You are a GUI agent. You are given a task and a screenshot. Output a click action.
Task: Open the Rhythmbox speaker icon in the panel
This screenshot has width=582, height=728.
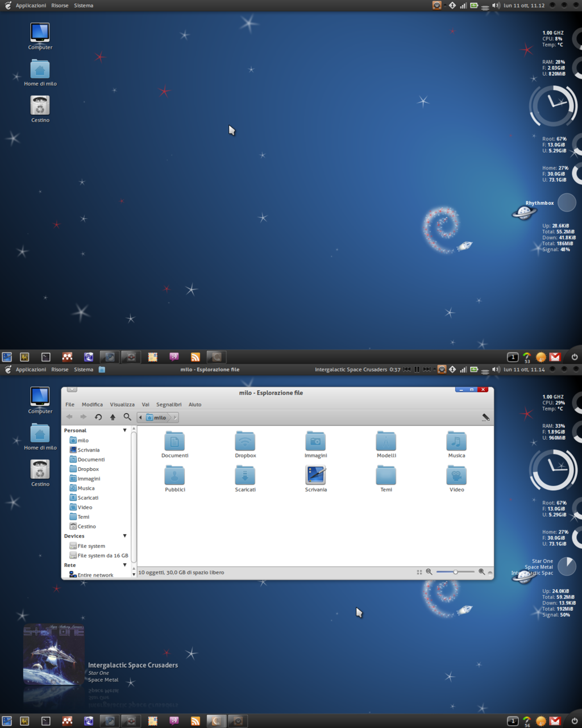pos(442,369)
